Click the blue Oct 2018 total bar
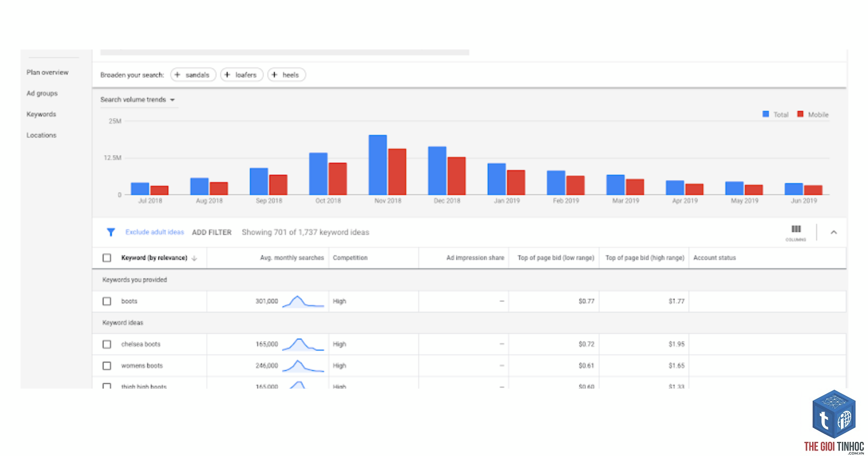 [x=318, y=174]
